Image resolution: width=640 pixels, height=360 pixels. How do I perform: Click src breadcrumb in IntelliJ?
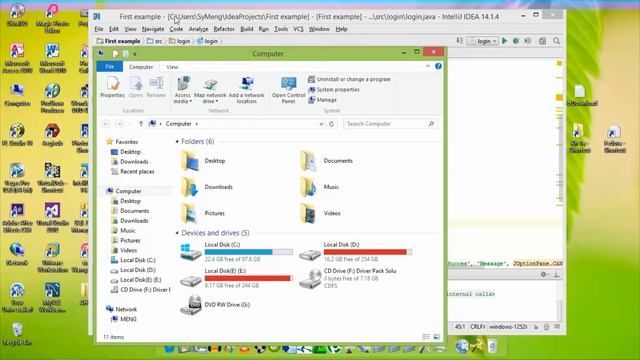[x=155, y=41]
